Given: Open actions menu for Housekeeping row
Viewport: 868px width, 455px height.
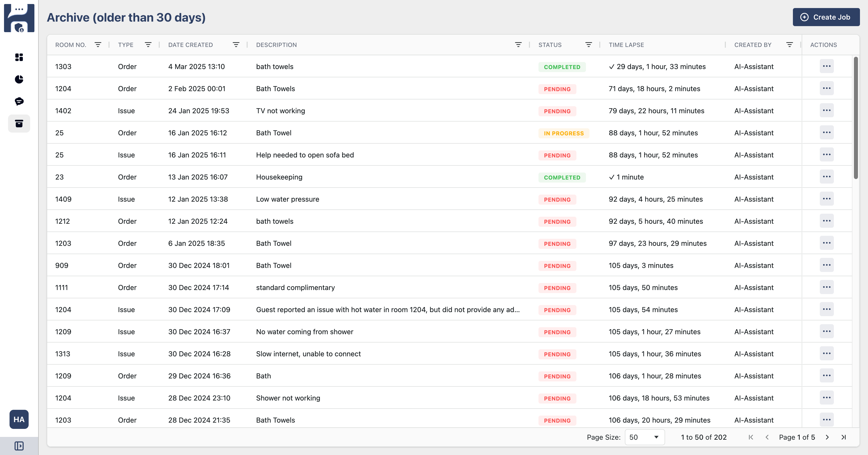Looking at the screenshot, I should pyautogui.click(x=827, y=177).
